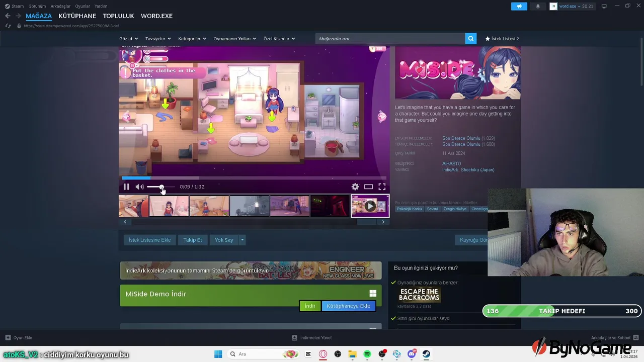Expand the Tavsiyeler dropdown
Image resolution: width=644 pixels, height=362 pixels.
tap(158, 39)
